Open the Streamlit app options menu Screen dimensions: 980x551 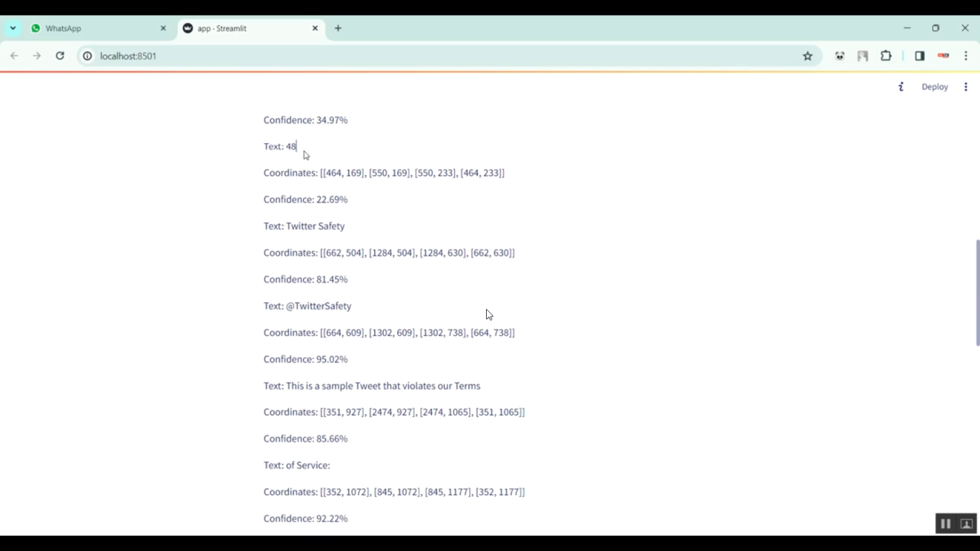pyautogui.click(x=966, y=87)
